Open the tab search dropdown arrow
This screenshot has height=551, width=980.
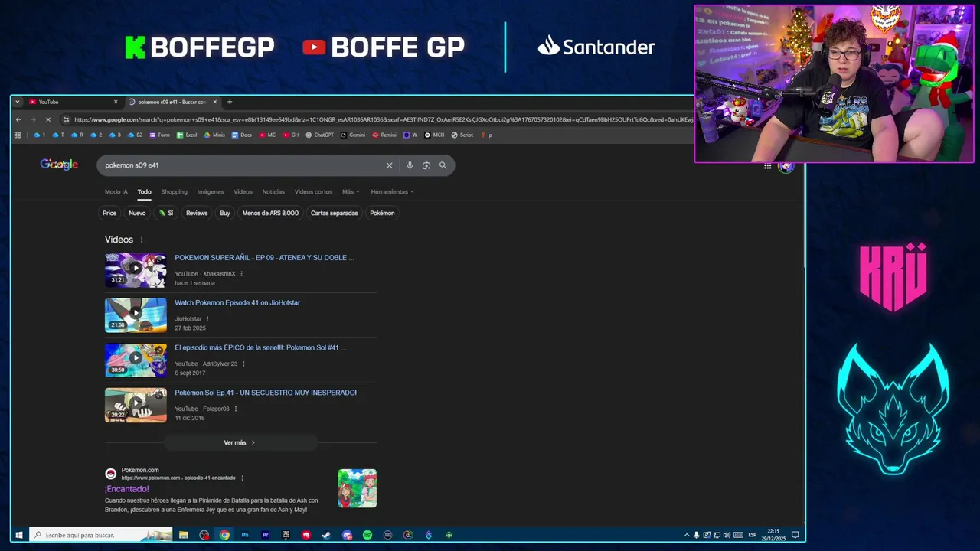(x=18, y=102)
